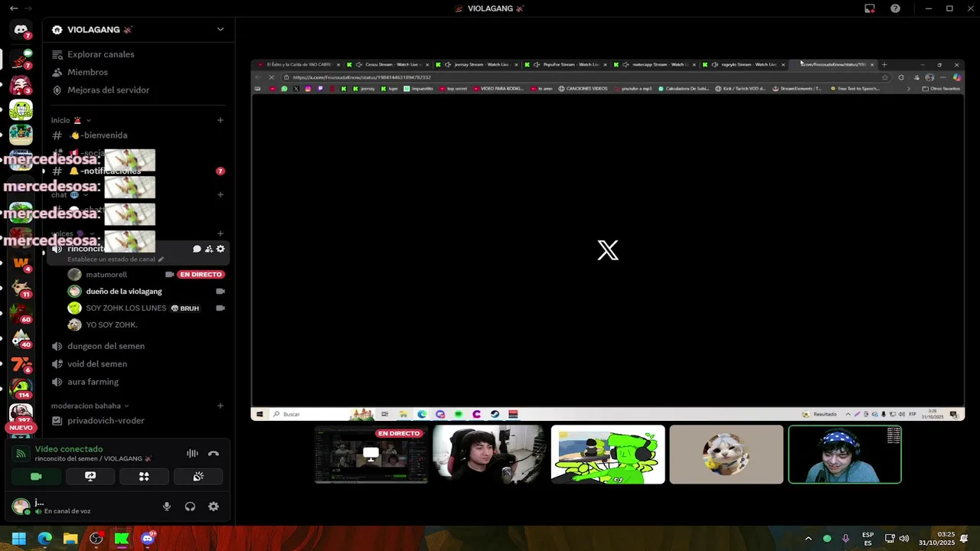Open Windows Start menu
Viewport: 980px width, 551px height.
tap(19, 539)
